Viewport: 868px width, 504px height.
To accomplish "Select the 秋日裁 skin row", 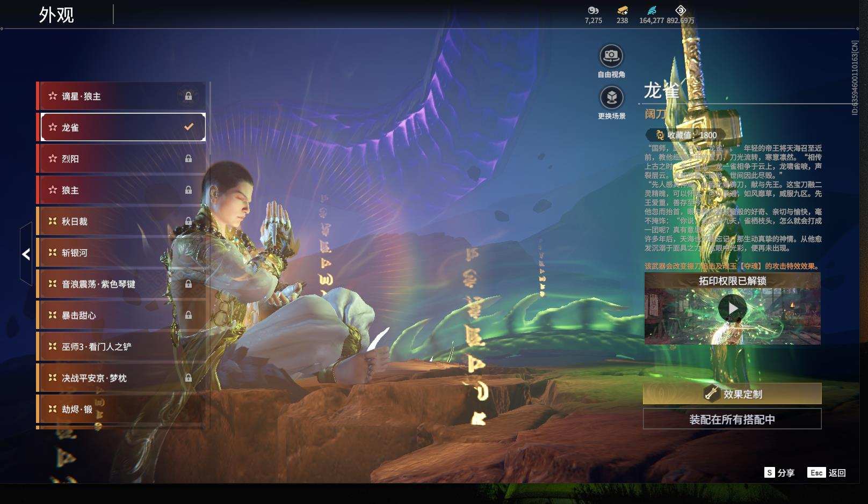I will pos(121,221).
